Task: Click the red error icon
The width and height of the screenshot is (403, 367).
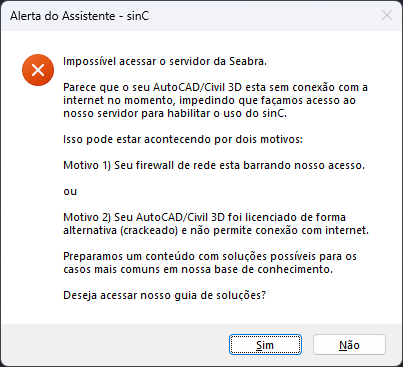Action: pos(38,70)
